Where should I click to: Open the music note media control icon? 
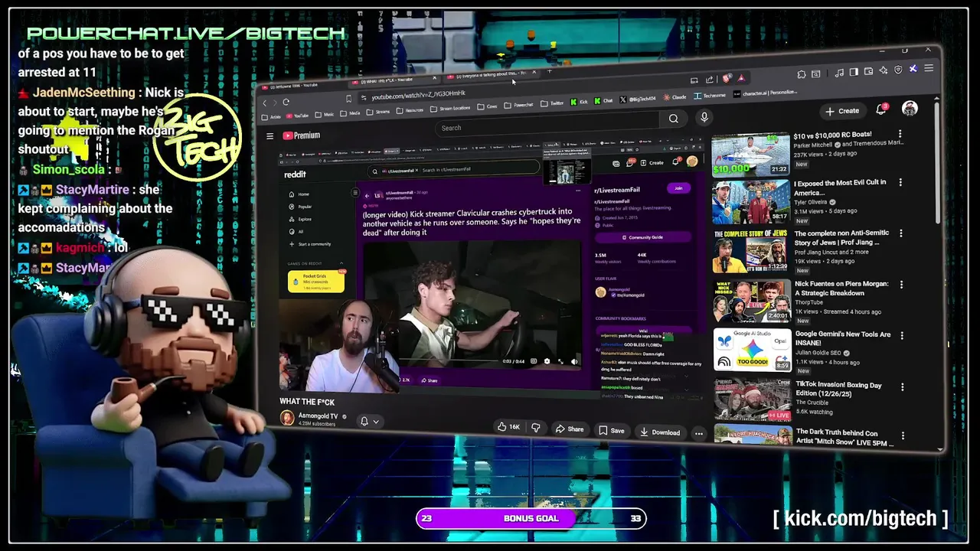tap(839, 73)
